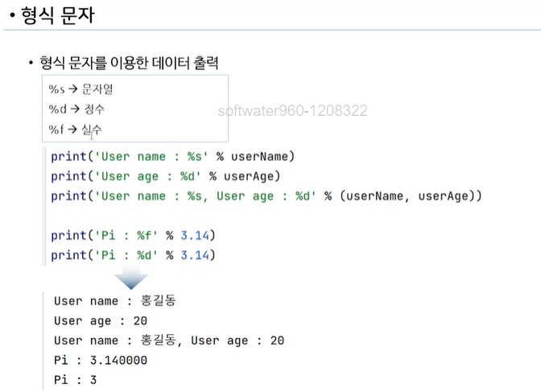The width and height of the screenshot is (541, 392).
Task: Click the code line printing 'User name : %s' % userName
Action: point(173,157)
